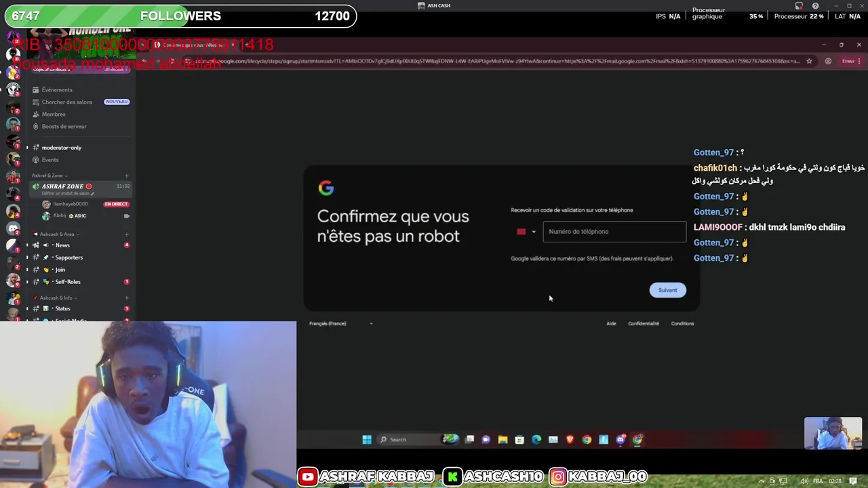Click chafik01ch username in chat
This screenshot has width=868, height=488.
coord(715,167)
